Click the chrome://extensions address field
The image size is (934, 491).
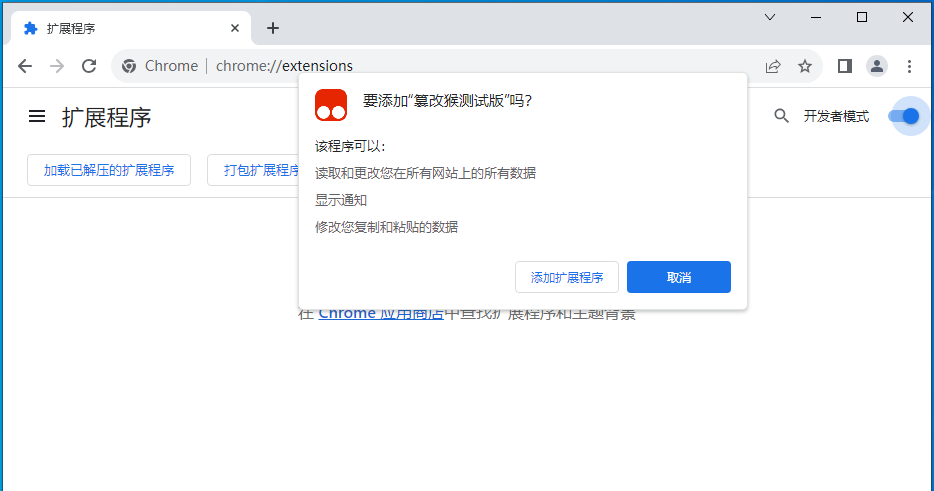click(465, 66)
